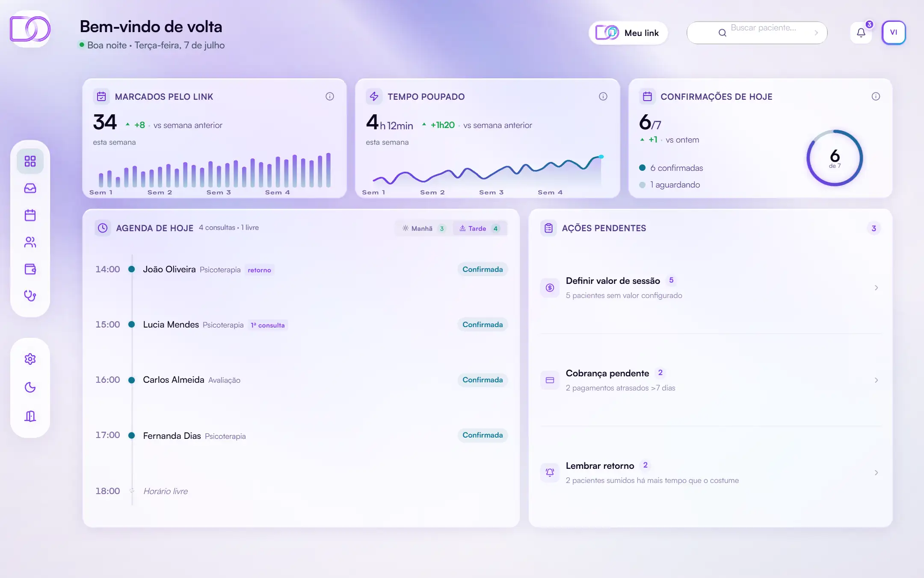The height and width of the screenshot is (578, 924).
Task: Click the 18:00 Horário livre slot
Action: [x=301, y=491]
